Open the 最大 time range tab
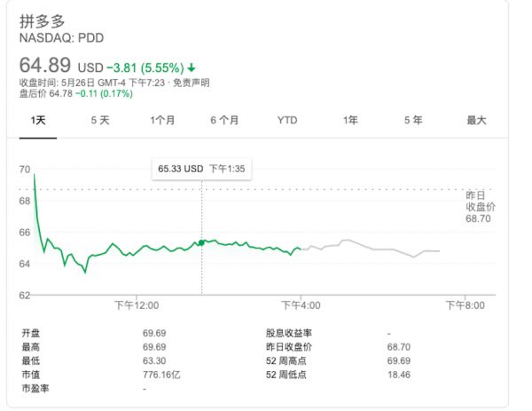532x411 pixels. (477, 120)
